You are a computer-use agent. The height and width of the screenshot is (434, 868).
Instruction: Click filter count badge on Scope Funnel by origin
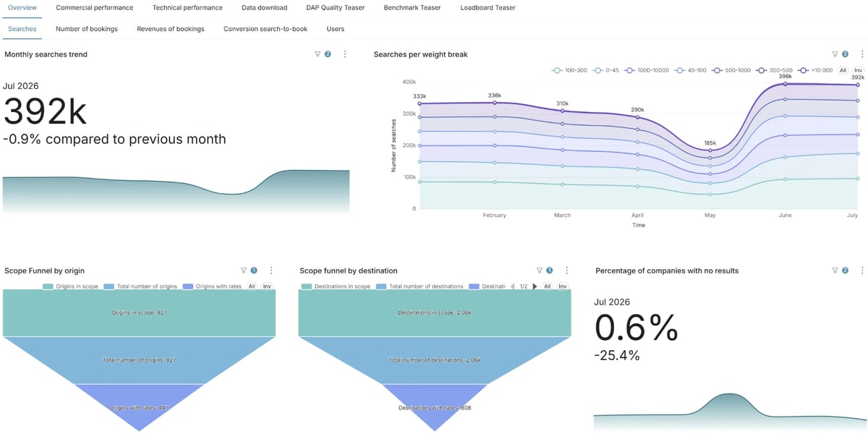pyautogui.click(x=254, y=271)
